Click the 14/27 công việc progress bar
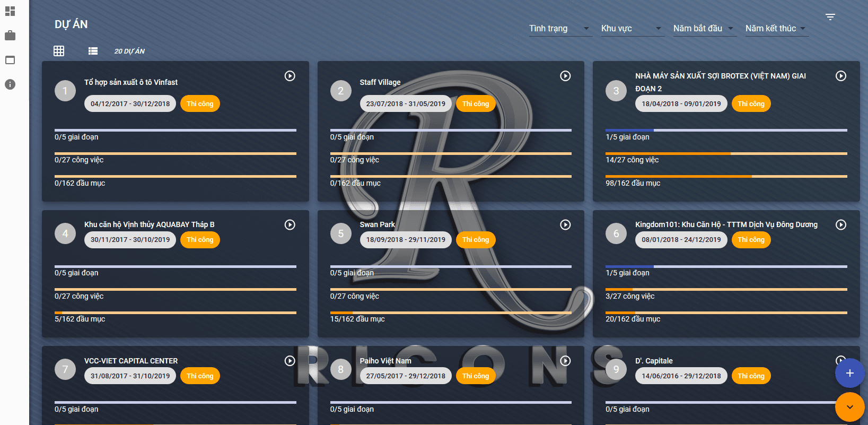Screen dimensions: 868x425 726,154
